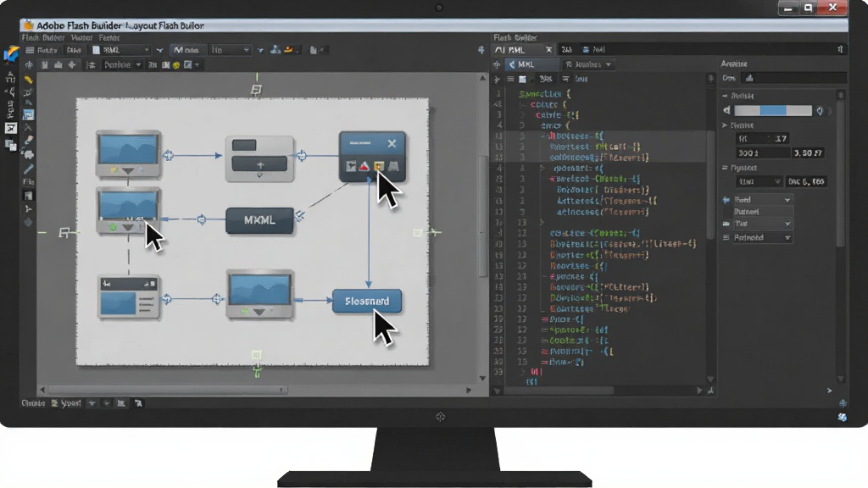Toggle the green status dot on the second monitor node
868x488 pixels.
(113, 227)
